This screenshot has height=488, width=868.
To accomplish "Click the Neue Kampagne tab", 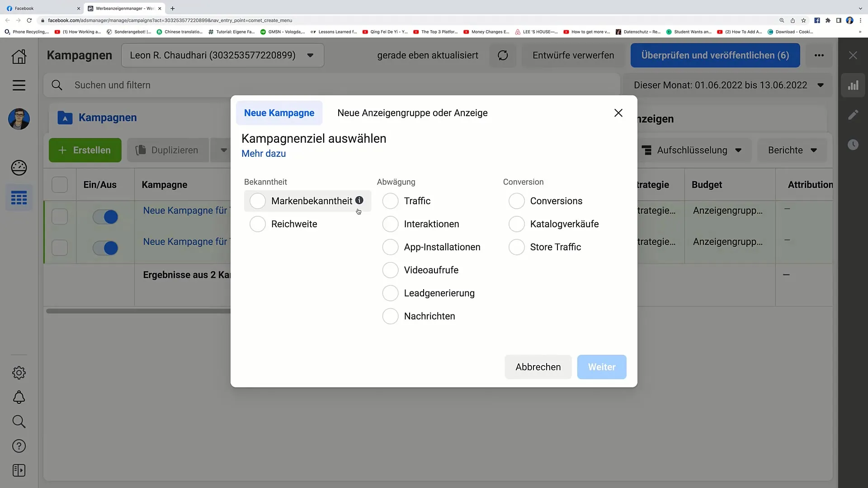I will click(x=279, y=113).
